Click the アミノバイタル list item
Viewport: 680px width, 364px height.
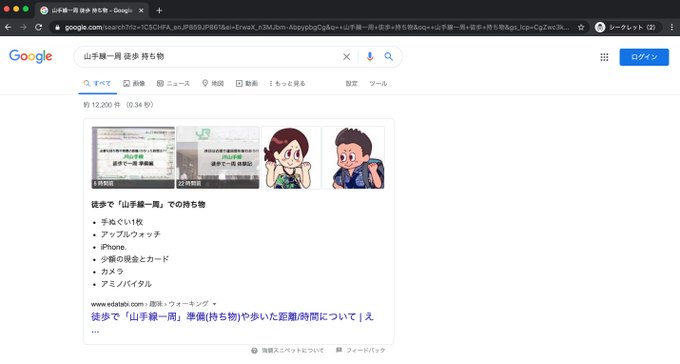click(126, 284)
